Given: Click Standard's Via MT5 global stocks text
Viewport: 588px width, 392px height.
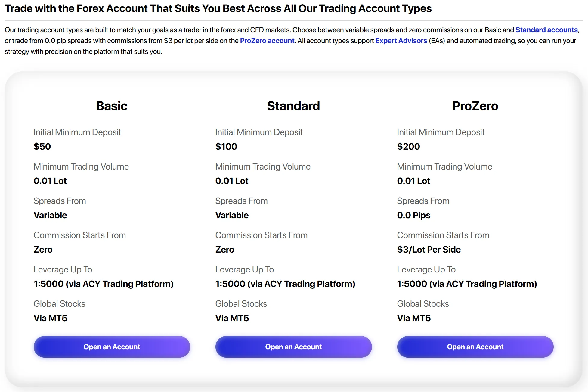Looking at the screenshot, I should tap(232, 318).
